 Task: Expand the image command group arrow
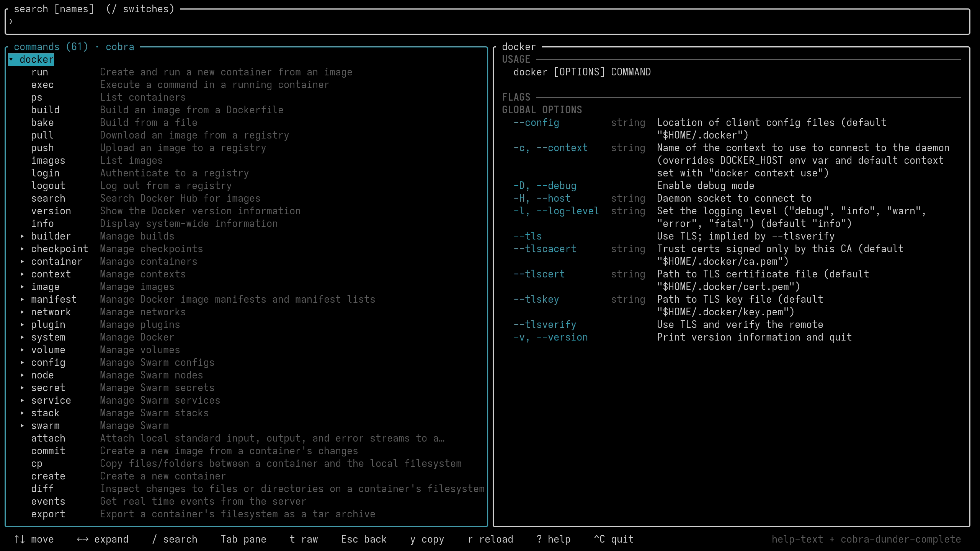click(23, 287)
